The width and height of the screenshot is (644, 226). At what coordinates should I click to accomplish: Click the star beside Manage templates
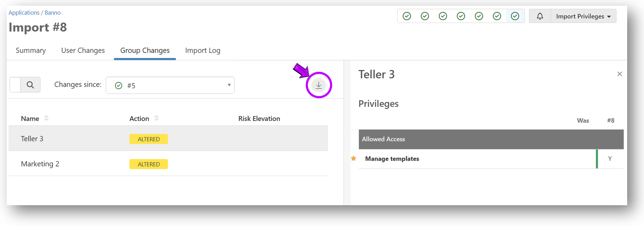pyautogui.click(x=354, y=159)
